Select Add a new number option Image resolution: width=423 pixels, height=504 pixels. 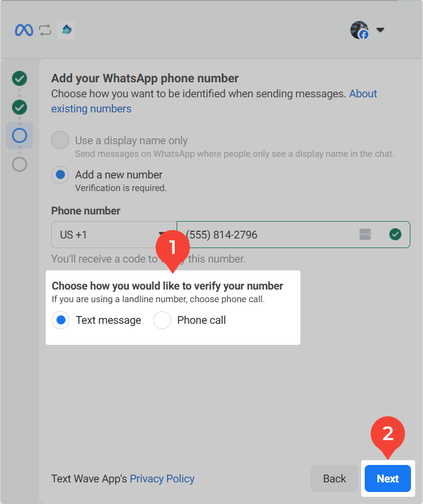tap(60, 175)
